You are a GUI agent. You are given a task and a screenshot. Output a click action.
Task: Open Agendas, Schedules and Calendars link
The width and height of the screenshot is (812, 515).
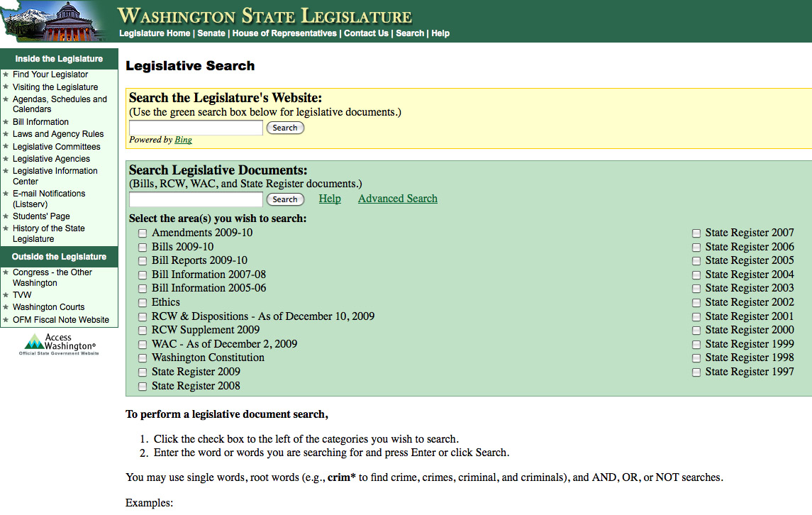[x=60, y=104]
